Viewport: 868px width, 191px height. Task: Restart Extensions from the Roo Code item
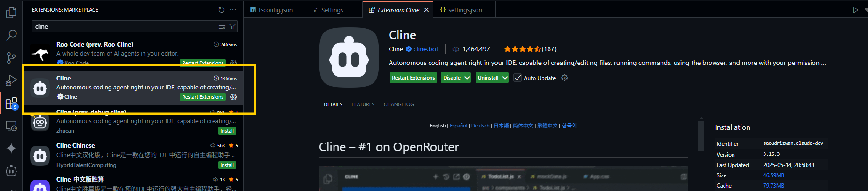203,63
